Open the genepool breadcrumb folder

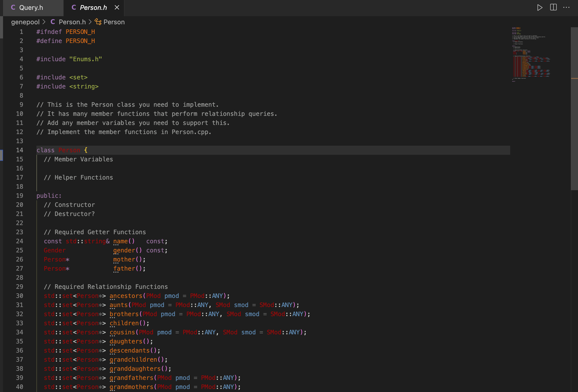coord(25,22)
